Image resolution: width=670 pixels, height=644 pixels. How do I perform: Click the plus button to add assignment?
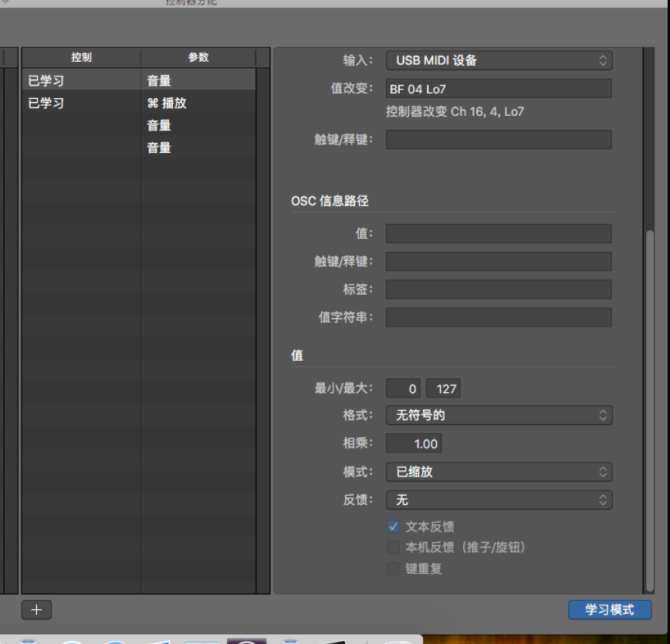coord(36,609)
